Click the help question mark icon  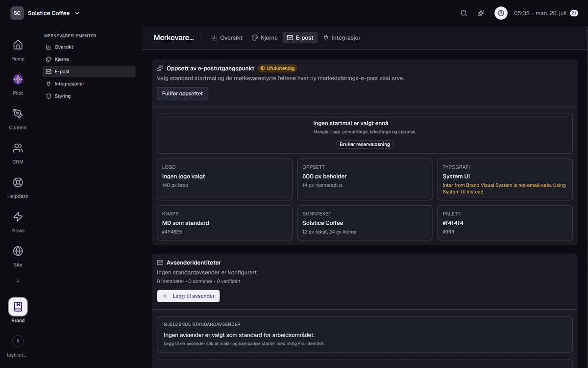[x=501, y=13]
